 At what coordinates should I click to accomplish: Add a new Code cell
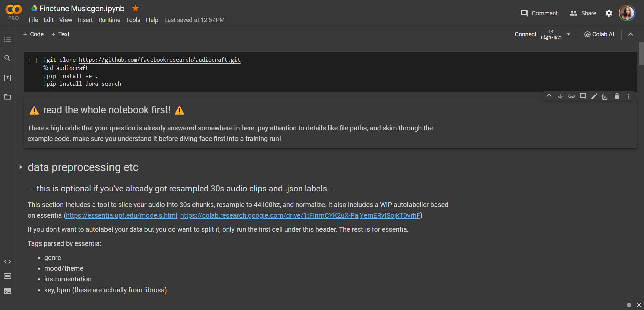(x=33, y=34)
